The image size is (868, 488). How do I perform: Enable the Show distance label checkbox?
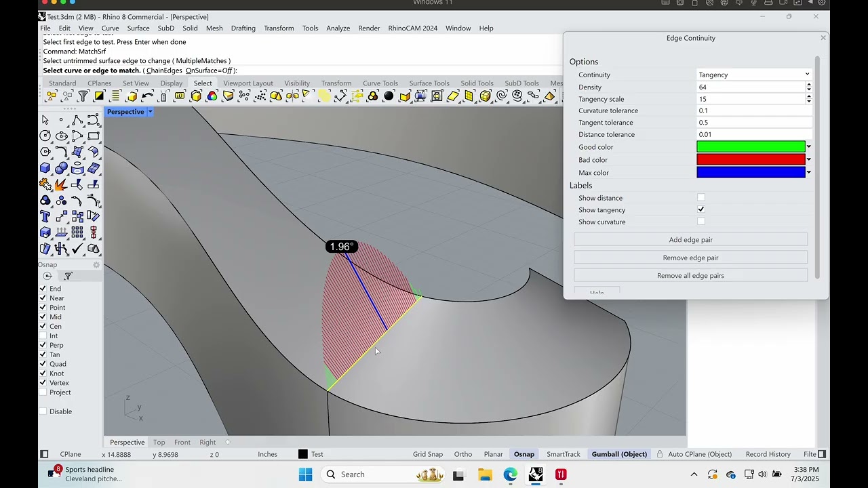click(x=701, y=198)
